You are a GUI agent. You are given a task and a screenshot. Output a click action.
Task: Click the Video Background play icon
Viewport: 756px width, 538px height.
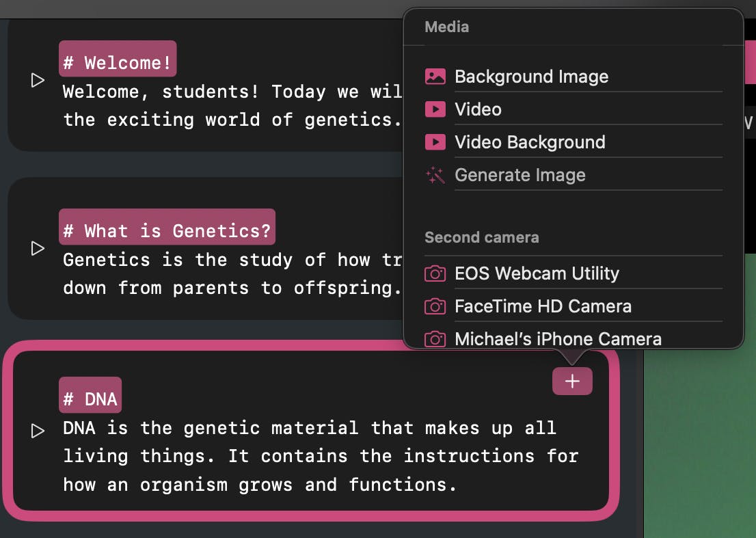[435, 142]
